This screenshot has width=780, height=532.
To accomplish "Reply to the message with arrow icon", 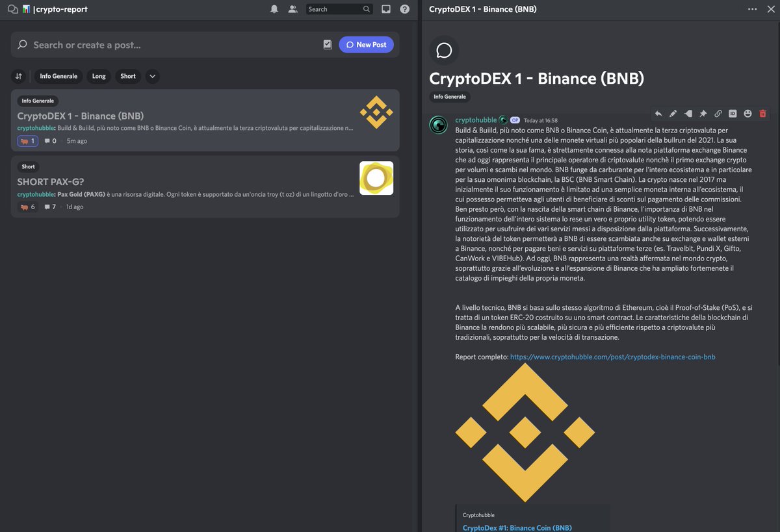I will [658, 114].
